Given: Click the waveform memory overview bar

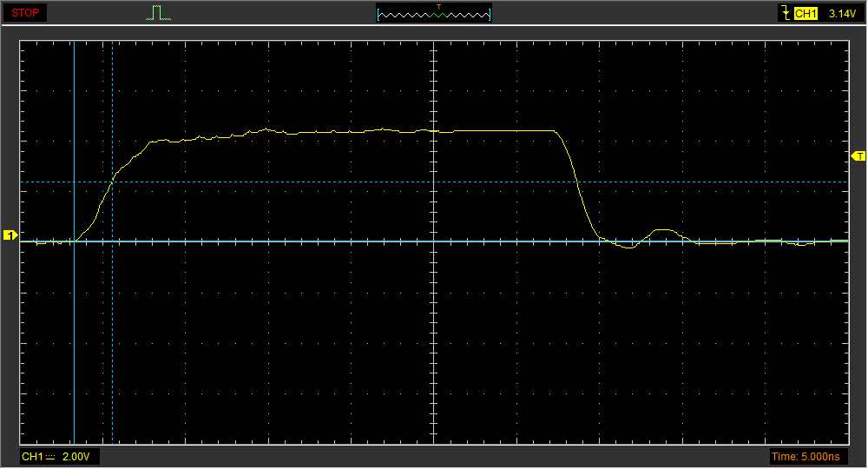Looking at the screenshot, I should pyautogui.click(x=433, y=14).
